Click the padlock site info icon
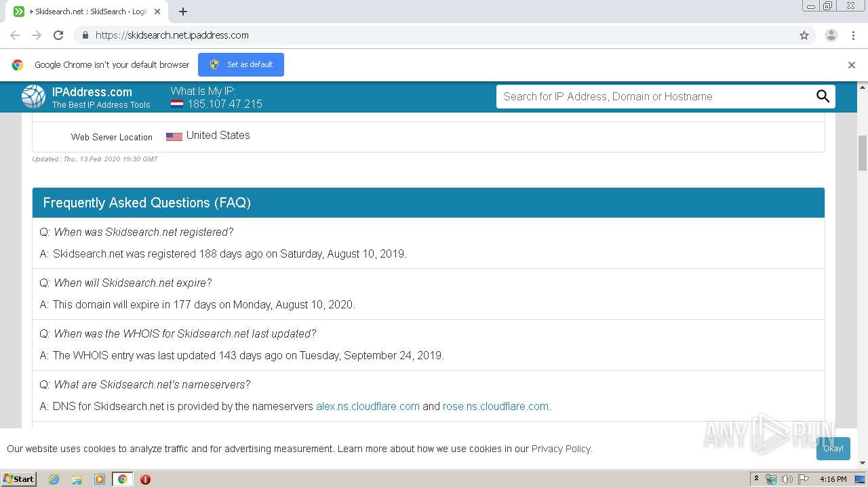Image resolution: width=868 pixels, height=488 pixels. point(85,35)
